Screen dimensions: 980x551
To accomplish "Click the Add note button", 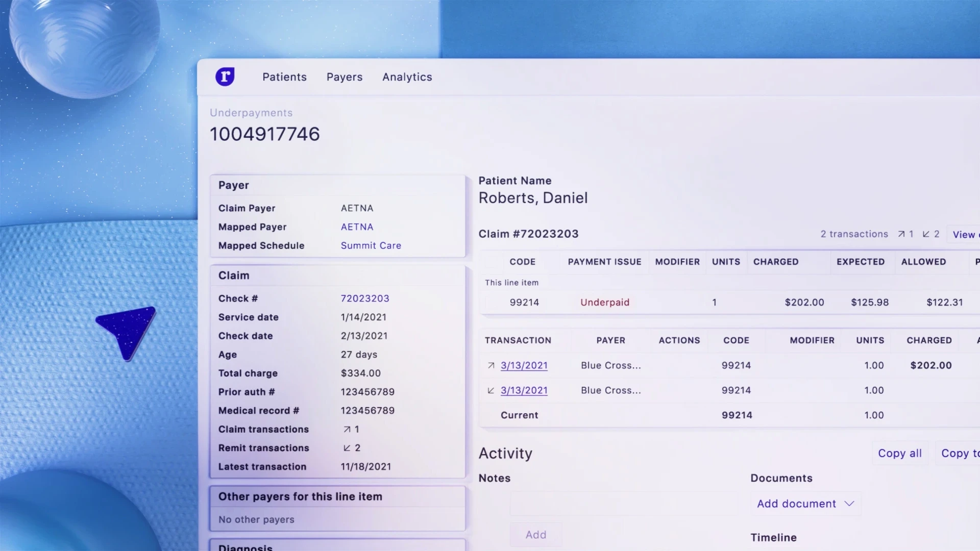I will (536, 535).
